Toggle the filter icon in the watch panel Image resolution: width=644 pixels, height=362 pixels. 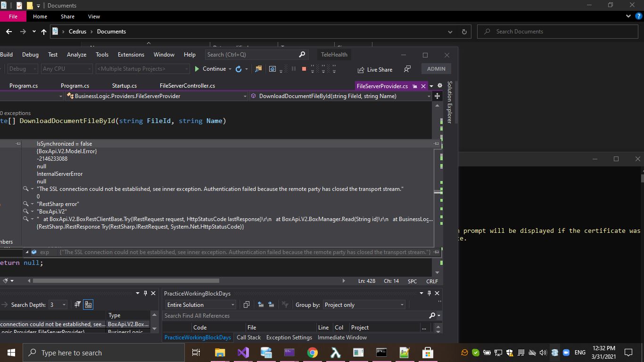pyautogui.click(x=78, y=305)
